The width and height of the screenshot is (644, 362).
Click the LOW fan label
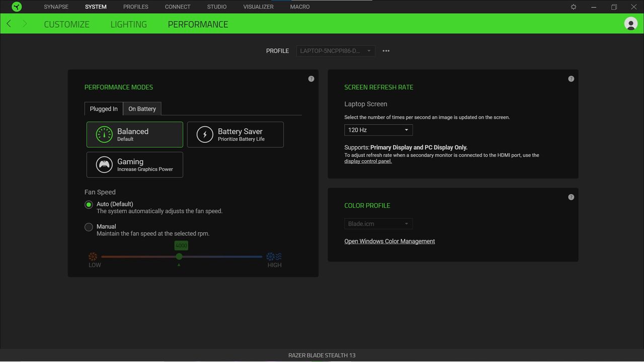pos(95,265)
